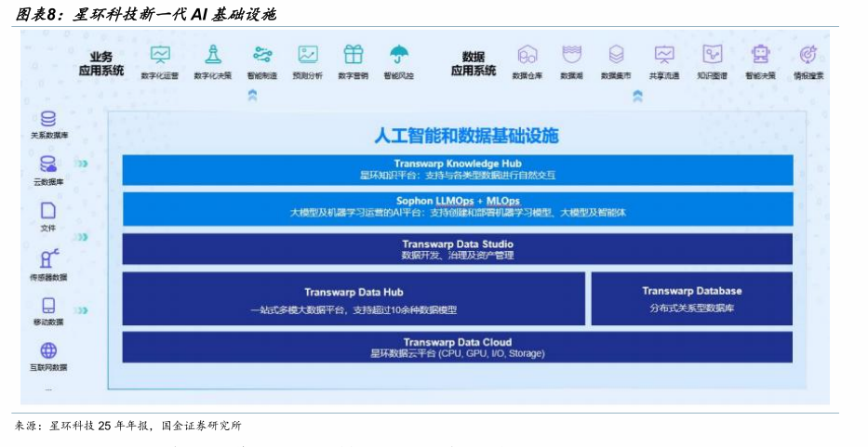Click the 数据集市 stacked layers icon
Screen dimensions: 868x447
click(x=616, y=54)
